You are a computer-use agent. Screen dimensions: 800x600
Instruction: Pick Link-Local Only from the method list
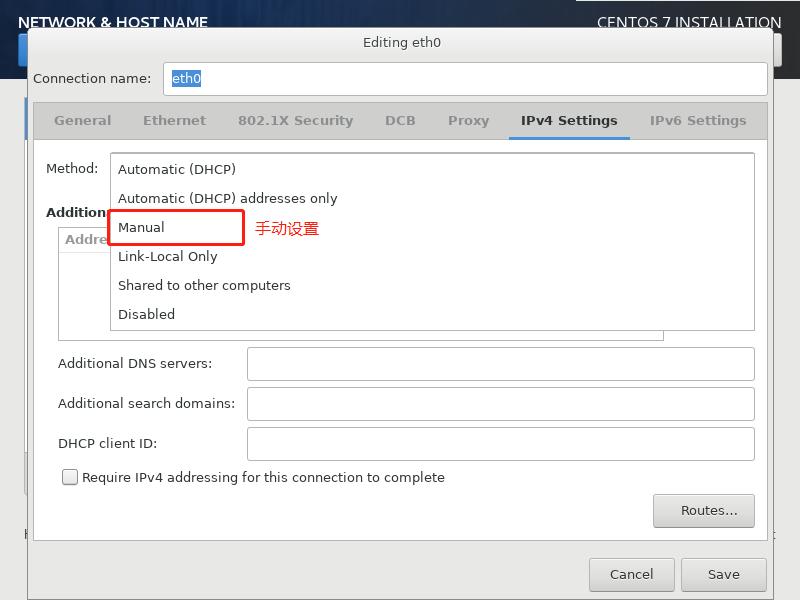[167, 256]
